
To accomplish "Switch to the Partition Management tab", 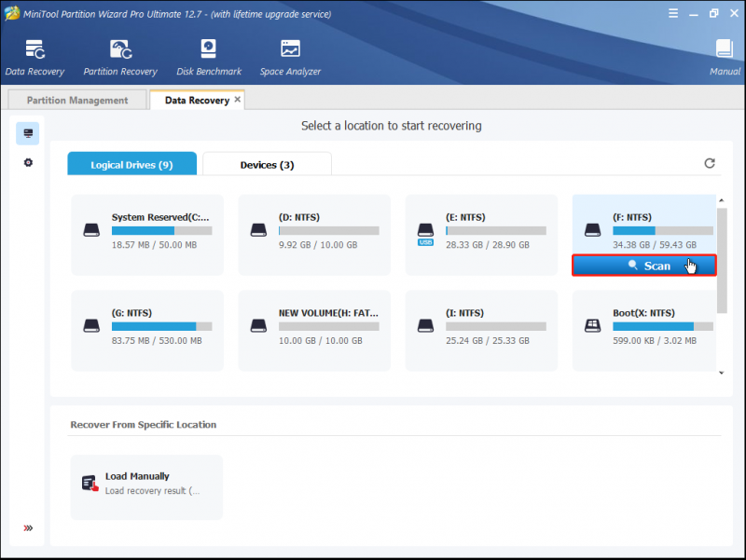I will [77, 101].
